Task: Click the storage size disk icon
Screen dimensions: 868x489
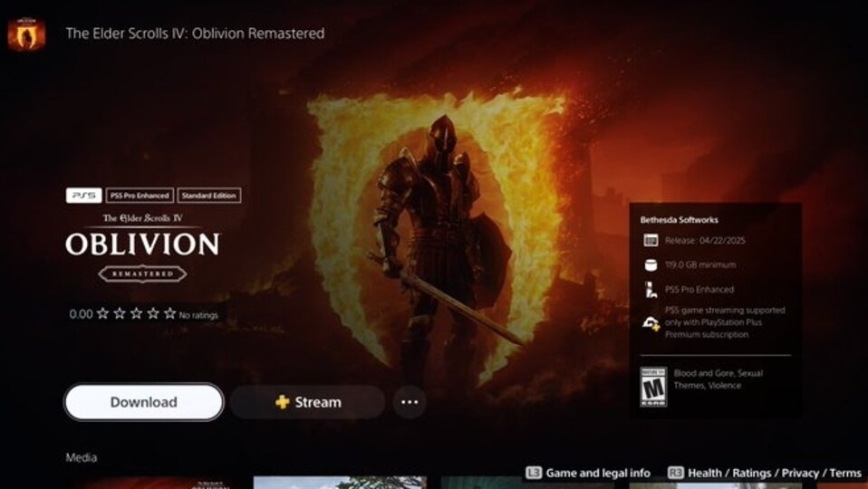Action: tap(651, 265)
